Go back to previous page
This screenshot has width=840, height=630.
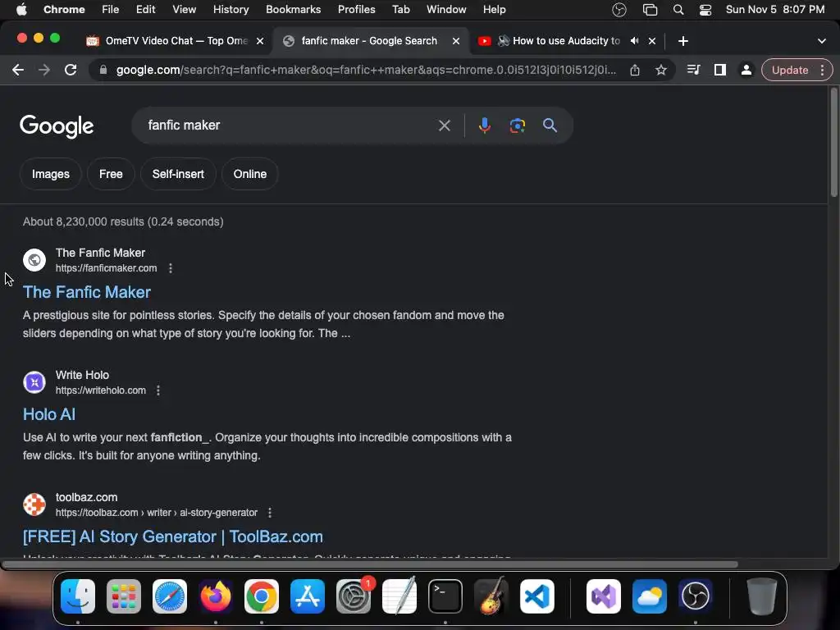(18, 71)
